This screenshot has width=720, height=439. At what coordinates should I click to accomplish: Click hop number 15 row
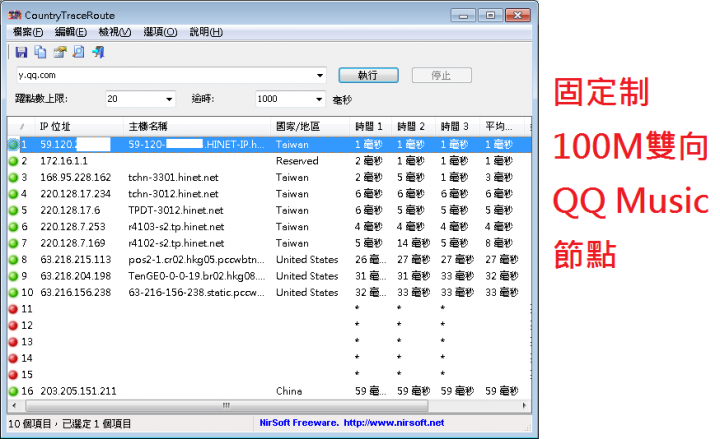point(269,375)
